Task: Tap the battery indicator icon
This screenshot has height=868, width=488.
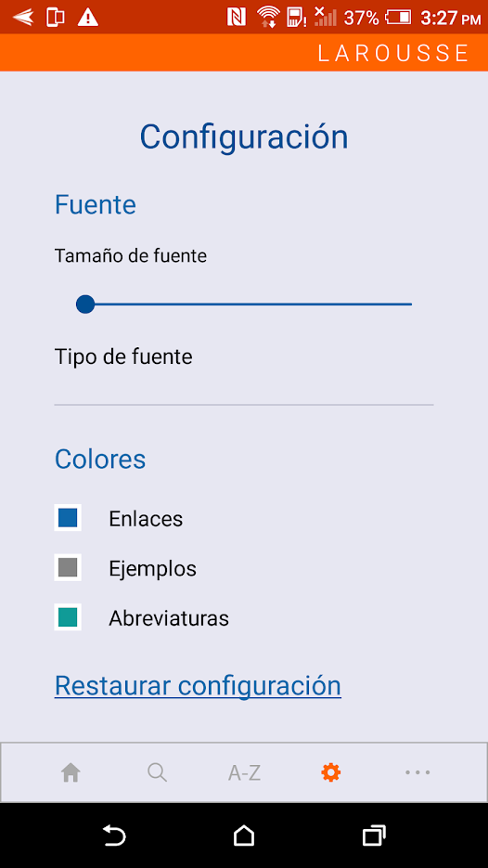Action: (x=398, y=18)
